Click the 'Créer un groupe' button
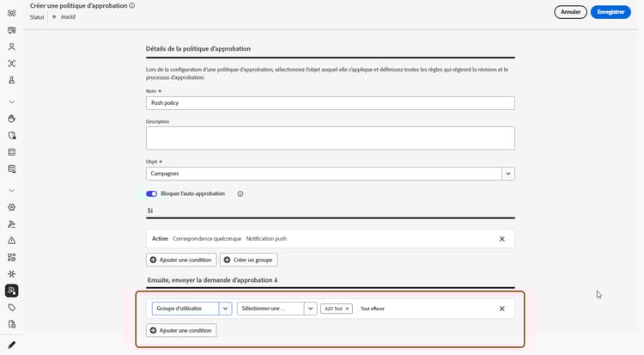 (248, 260)
